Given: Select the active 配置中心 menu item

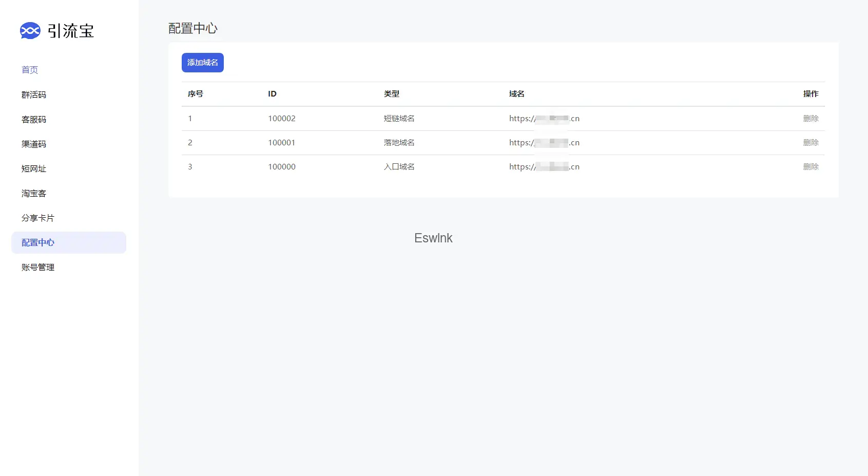Looking at the screenshot, I should 38,242.
